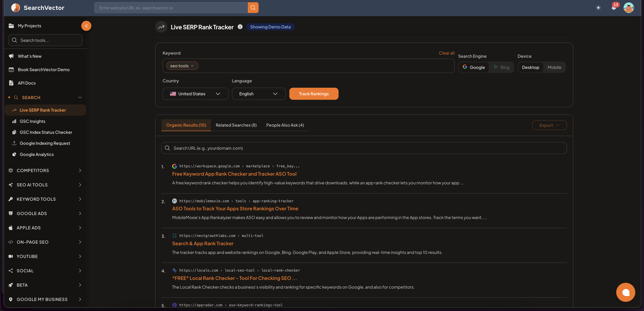Image resolution: width=644 pixels, height=311 pixels.
Task: Open *FREE* Local Rank Checker result link
Action: (x=234, y=278)
